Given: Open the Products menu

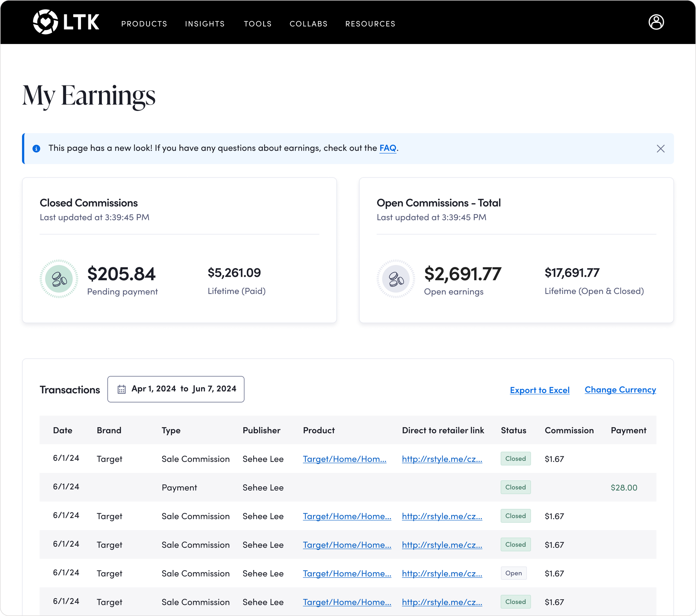Looking at the screenshot, I should [144, 24].
